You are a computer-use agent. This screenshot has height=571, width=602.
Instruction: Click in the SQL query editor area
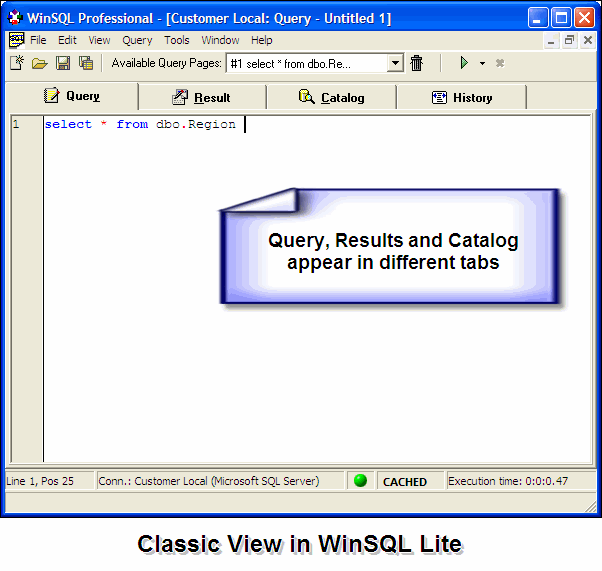[317, 288]
